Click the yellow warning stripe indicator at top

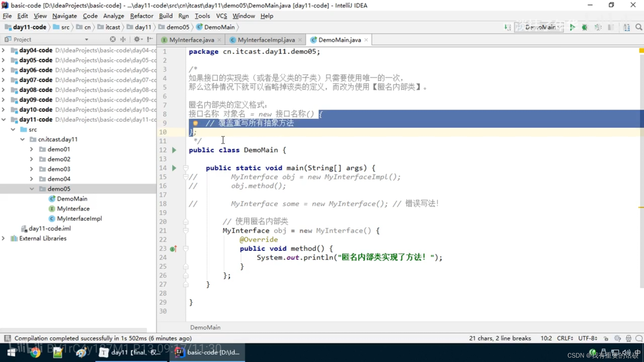click(641, 51)
